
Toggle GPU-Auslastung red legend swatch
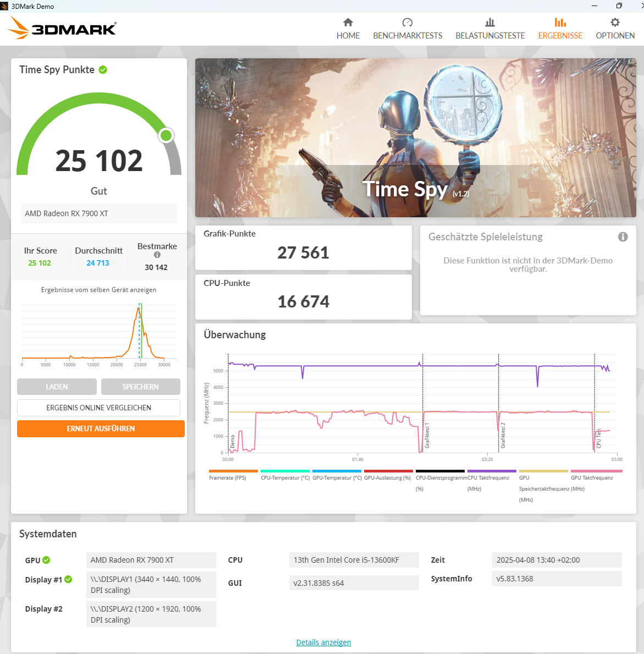click(388, 471)
